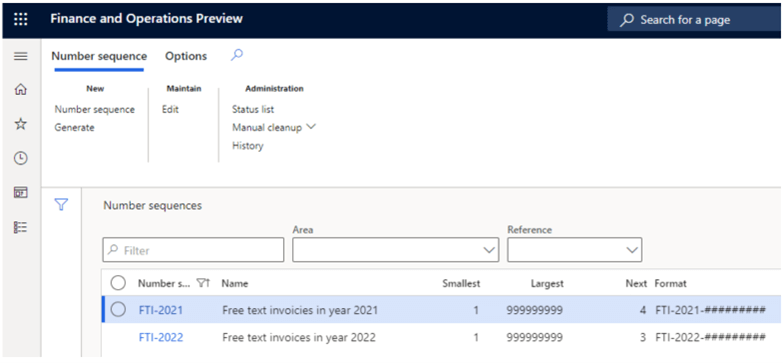Open the Status list
The height and width of the screenshot is (363, 783).
253,109
